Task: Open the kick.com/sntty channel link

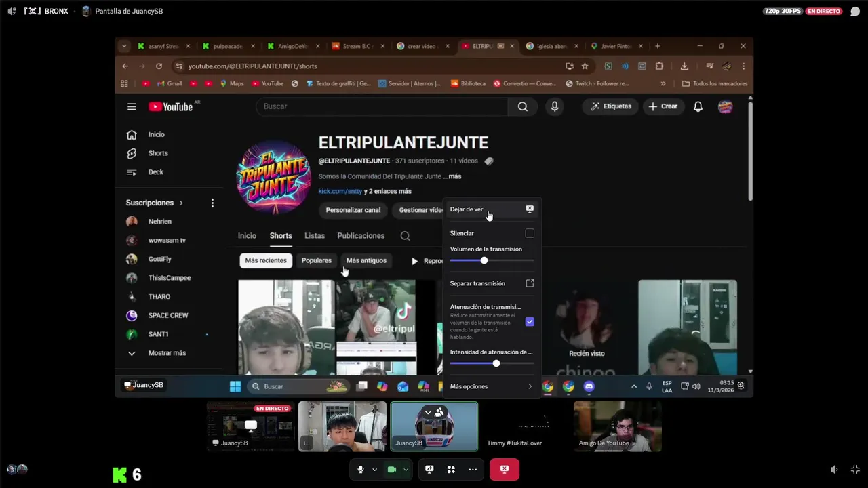Action: point(340,192)
